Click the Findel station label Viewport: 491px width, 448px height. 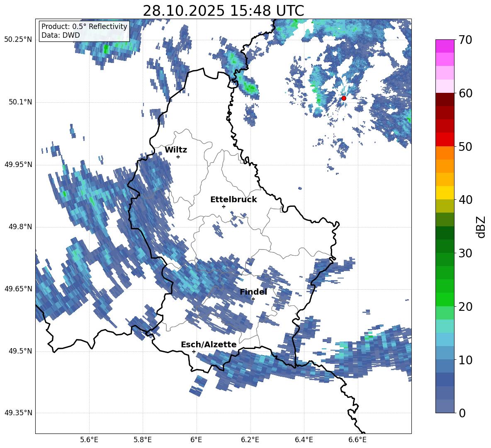tap(253, 292)
